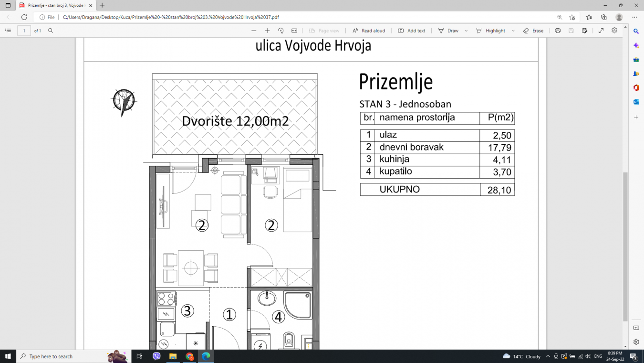Expand the Draw options dropdown arrow
This screenshot has height=363, width=644.
[466, 31]
